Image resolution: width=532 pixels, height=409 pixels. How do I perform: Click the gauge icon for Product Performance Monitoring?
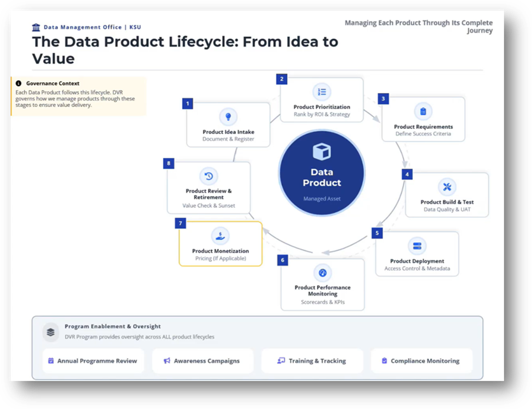323,273
